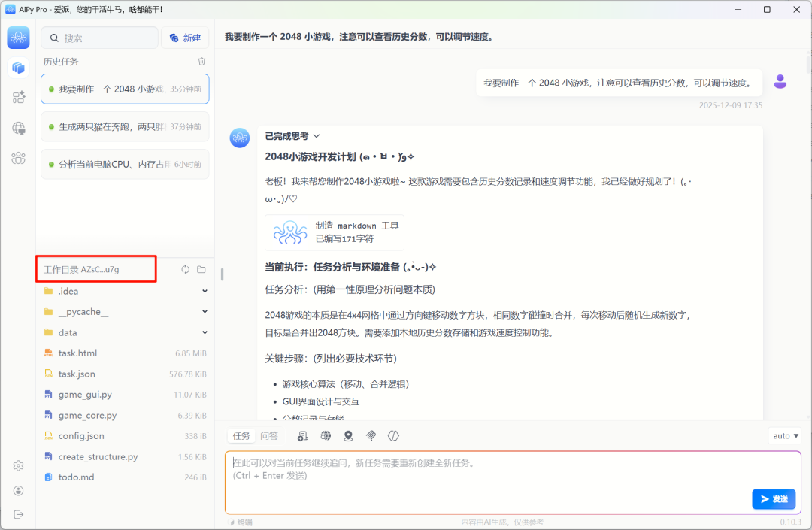Open settings via the gear icon

[x=18, y=466]
